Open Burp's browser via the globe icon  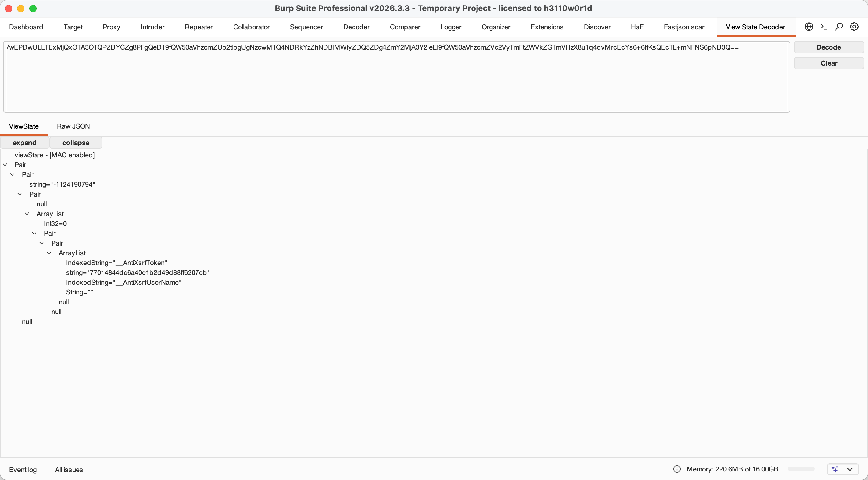[809, 27]
